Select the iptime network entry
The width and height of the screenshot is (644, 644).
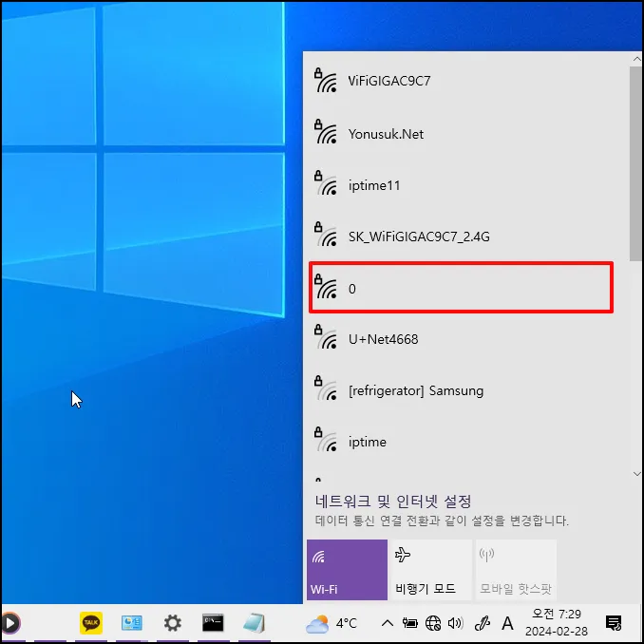(x=466, y=442)
